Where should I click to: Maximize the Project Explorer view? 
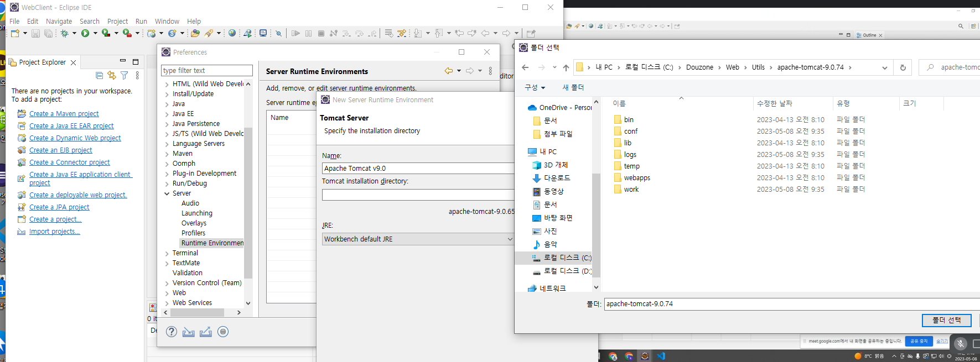click(x=136, y=62)
